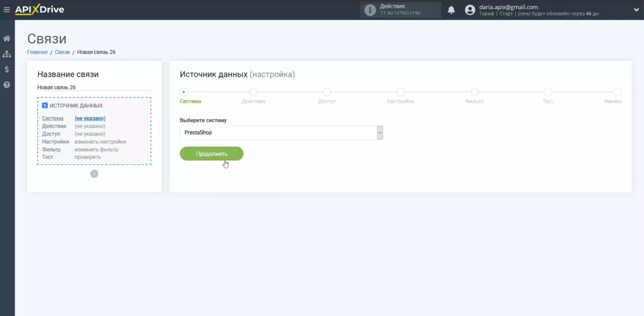
Task: Open billing dollar icon in sidebar
Action: (7, 69)
